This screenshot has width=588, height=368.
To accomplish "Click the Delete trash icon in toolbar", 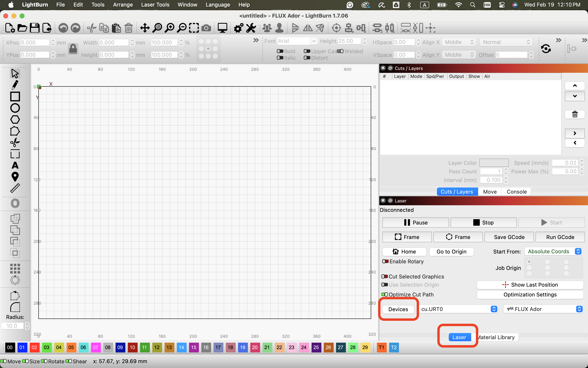I will (129, 28).
